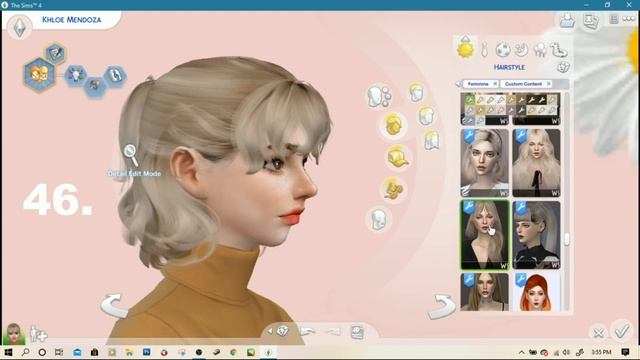Image resolution: width=640 pixels, height=360 pixels.
Task: Add a new Sim to household
Action: [38, 334]
